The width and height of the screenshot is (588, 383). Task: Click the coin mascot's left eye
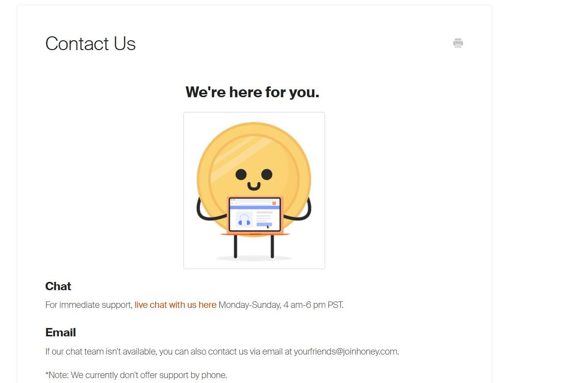[241, 174]
